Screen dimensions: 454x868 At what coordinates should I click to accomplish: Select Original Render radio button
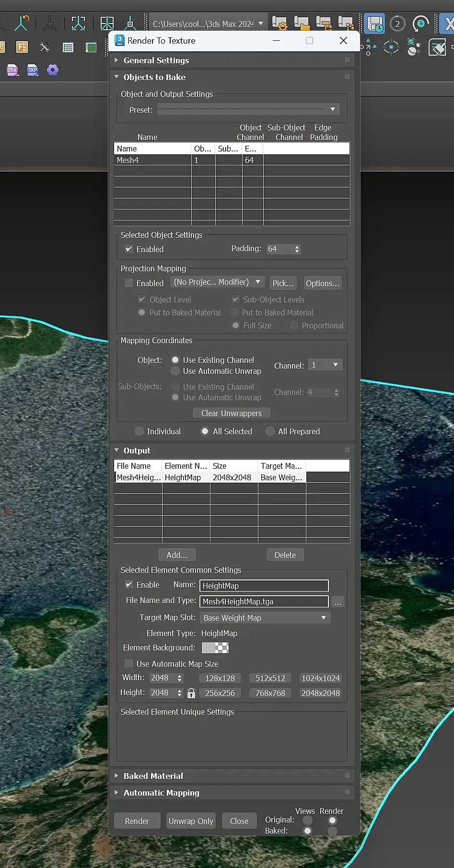pyautogui.click(x=332, y=821)
